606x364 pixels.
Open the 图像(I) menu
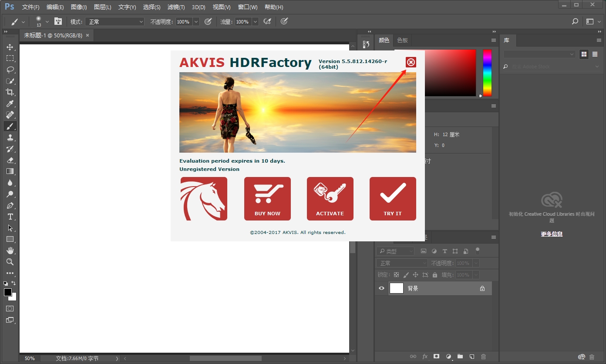[79, 7]
